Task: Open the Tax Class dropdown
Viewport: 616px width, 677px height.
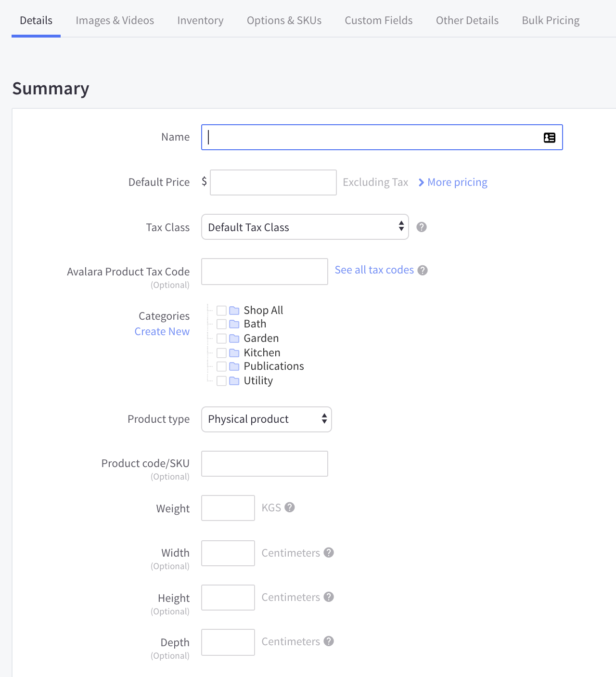Action: tap(305, 227)
